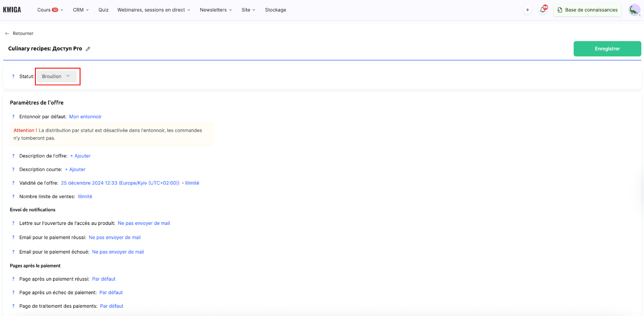Viewport: 644px width, 316px height.
Task: Click help icon beside Validité de l'offre
Action: click(x=13, y=183)
